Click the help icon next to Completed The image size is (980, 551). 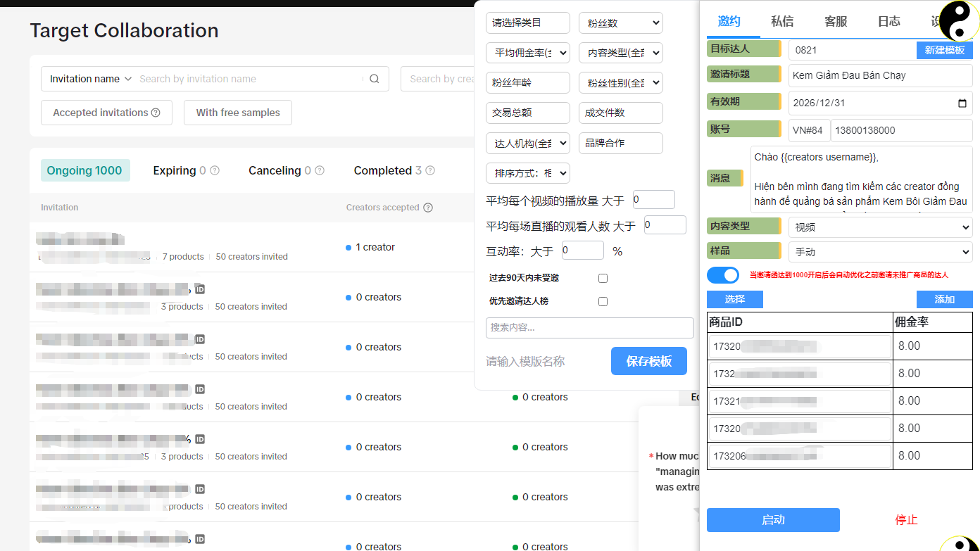(x=430, y=170)
